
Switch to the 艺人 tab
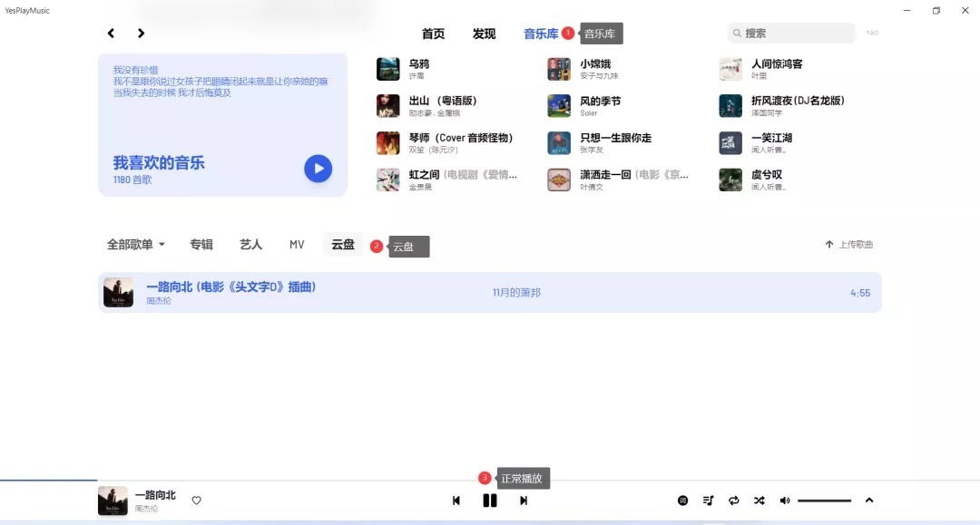tap(250, 245)
